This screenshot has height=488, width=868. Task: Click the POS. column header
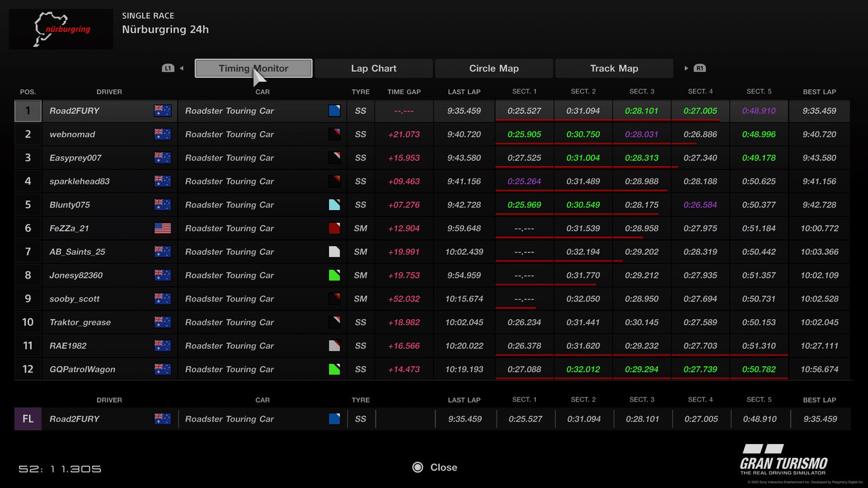tap(28, 91)
